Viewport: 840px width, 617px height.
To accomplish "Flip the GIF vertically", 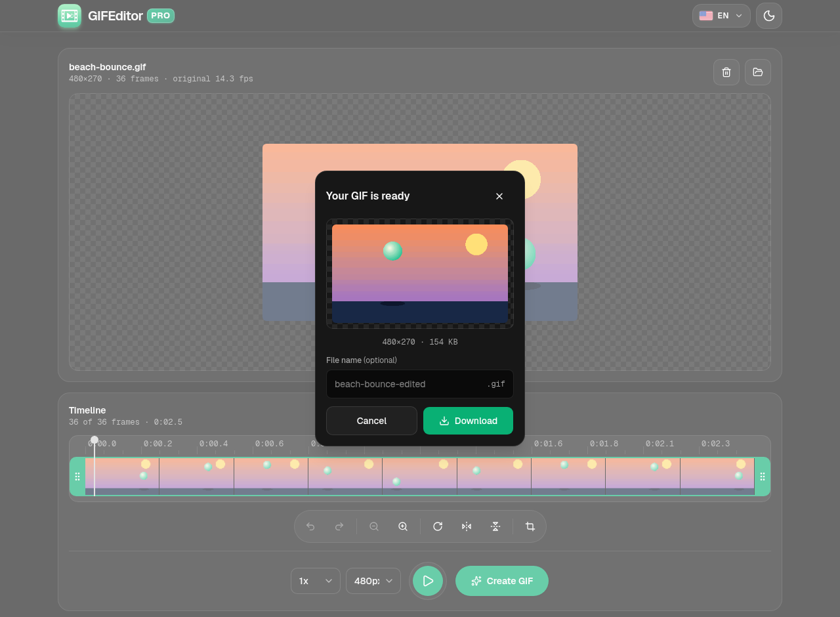I will point(495,526).
